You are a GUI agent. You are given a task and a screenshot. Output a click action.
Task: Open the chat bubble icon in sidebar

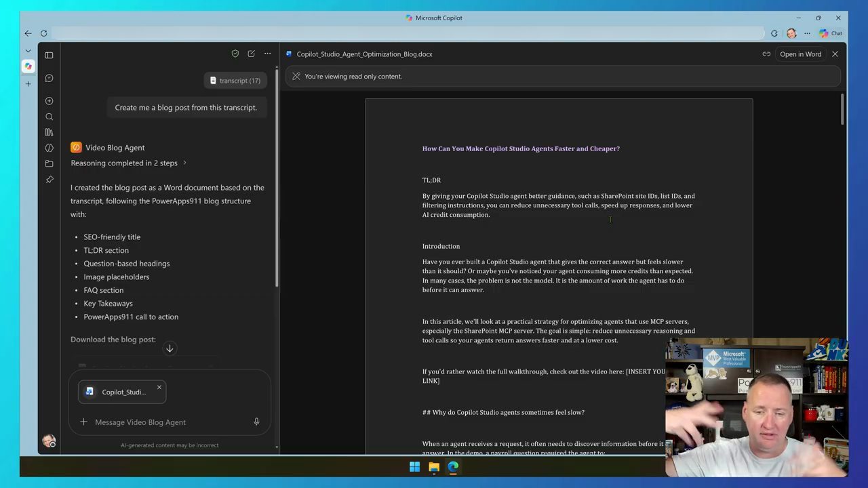pyautogui.click(x=49, y=78)
